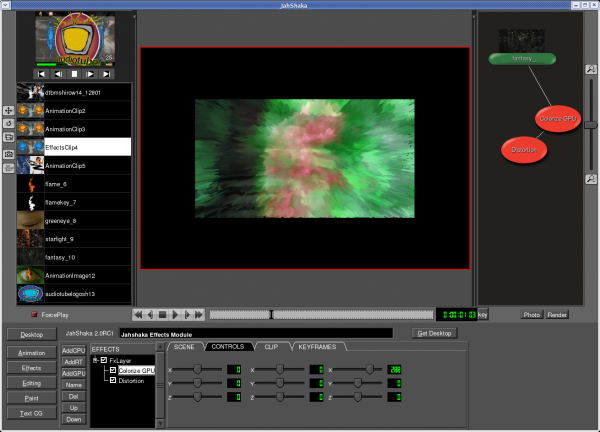Disable the Distortion effect checkbox
600x432 pixels.
pyautogui.click(x=113, y=380)
